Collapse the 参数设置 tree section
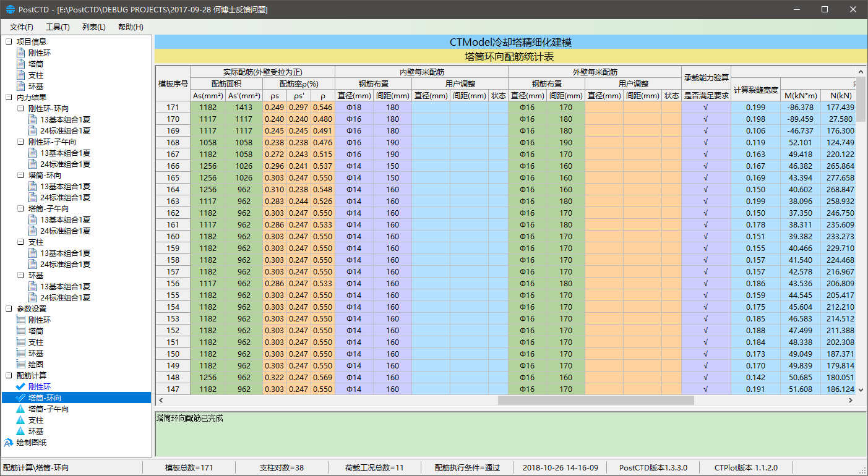Screen dimensions: 868x476 (9, 309)
